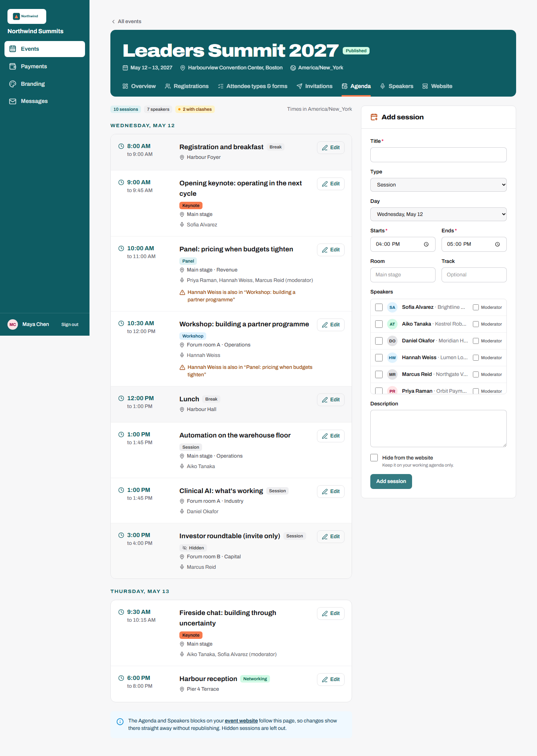Image resolution: width=537 pixels, height=756 pixels.
Task: Open the Type dropdown showing Session
Action: pyautogui.click(x=439, y=185)
